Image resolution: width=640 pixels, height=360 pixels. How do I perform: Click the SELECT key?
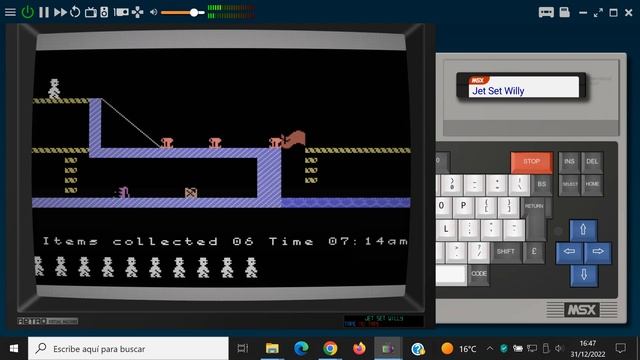tap(569, 184)
